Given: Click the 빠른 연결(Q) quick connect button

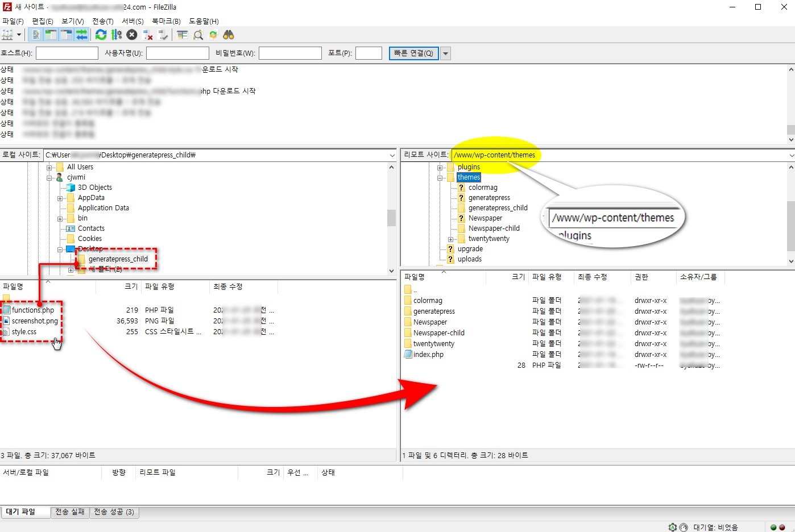Looking at the screenshot, I should coord(413,53).
